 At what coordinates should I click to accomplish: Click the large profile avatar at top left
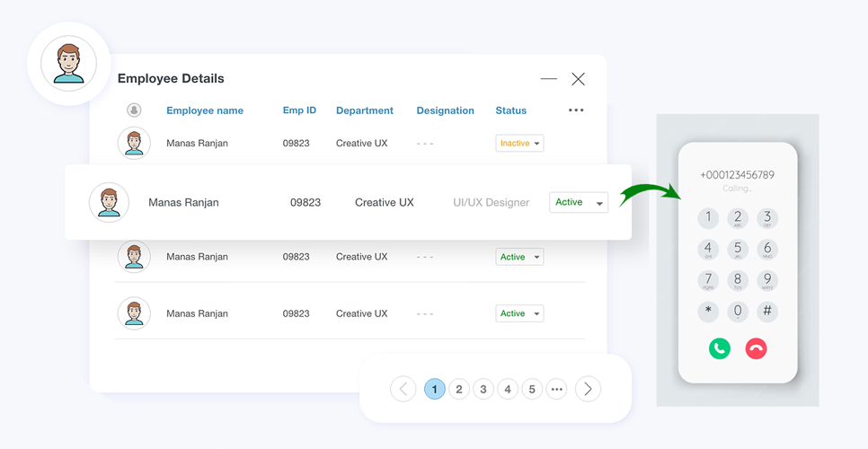coord(68,64)
